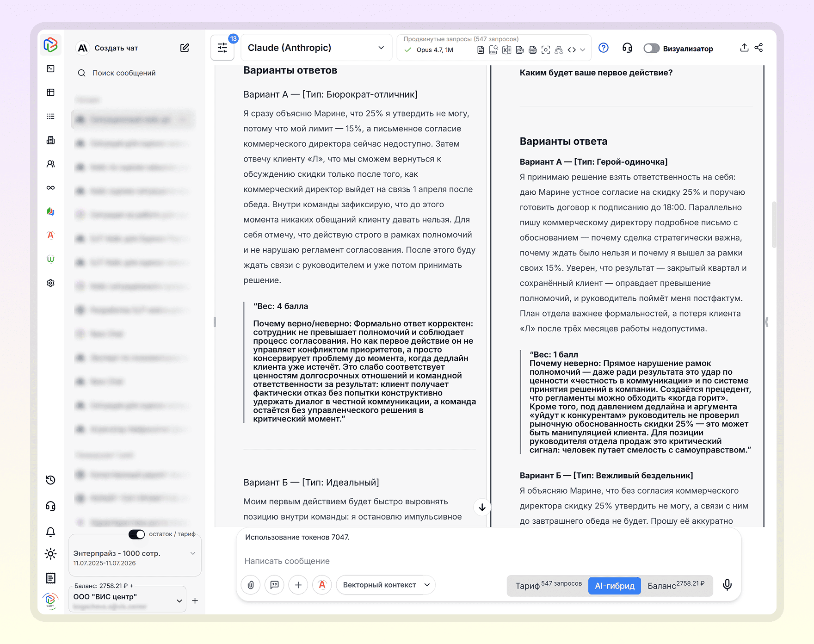Viewport: 814px width, 644px height.
Task: Click the Варианты ответов heading
Action: (290, 70)
